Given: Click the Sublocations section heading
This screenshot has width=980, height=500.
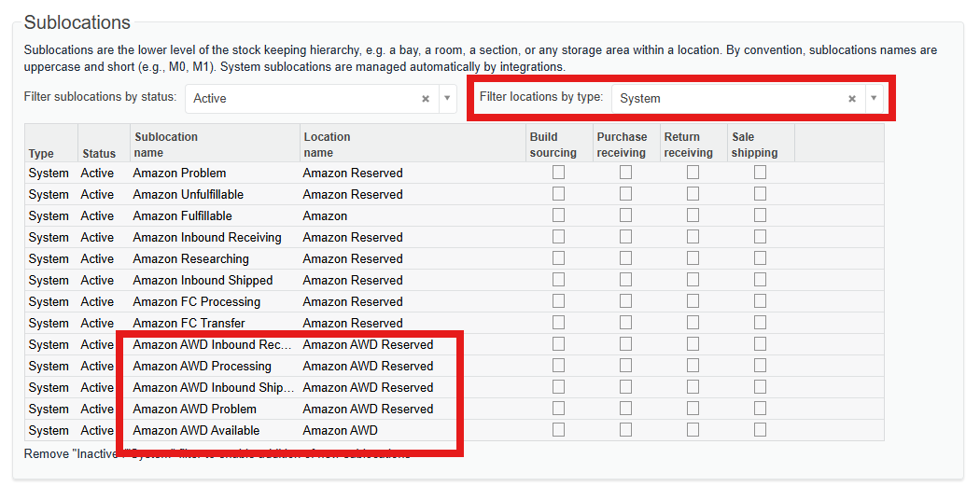Looking at the screenshot, I should click(77, 22).
